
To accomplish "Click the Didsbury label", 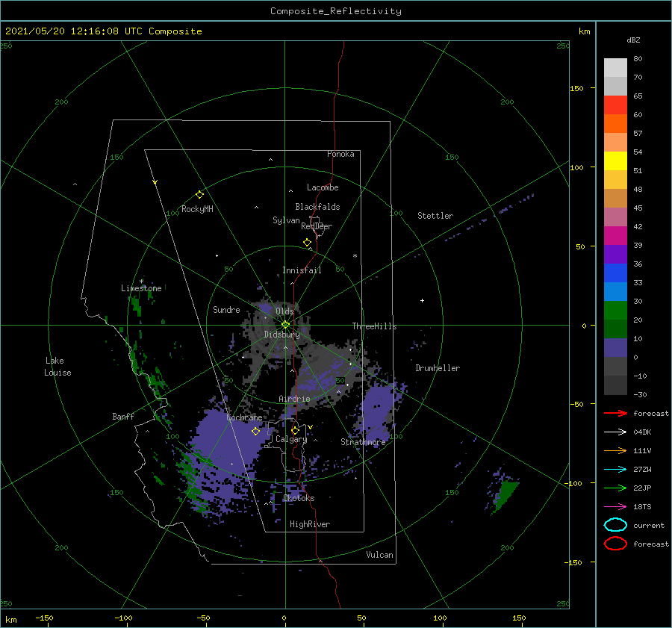I will [x=281, y=335].
